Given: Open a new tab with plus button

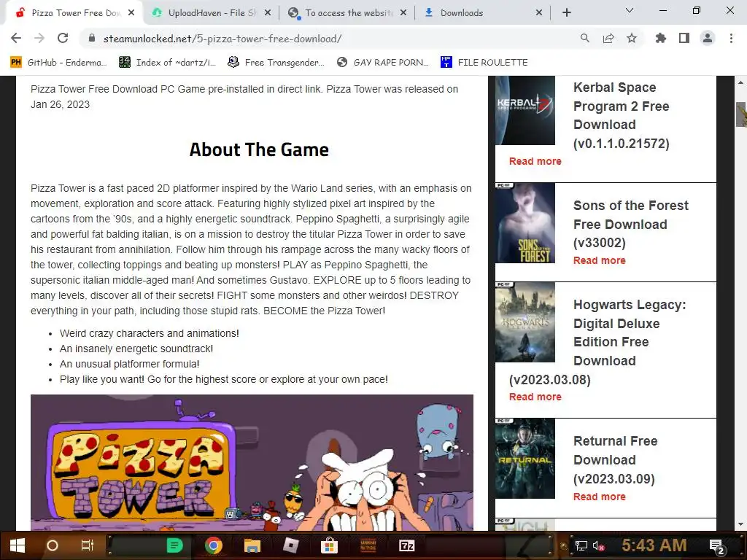Looking at the screenshot, I should [566, 13].
